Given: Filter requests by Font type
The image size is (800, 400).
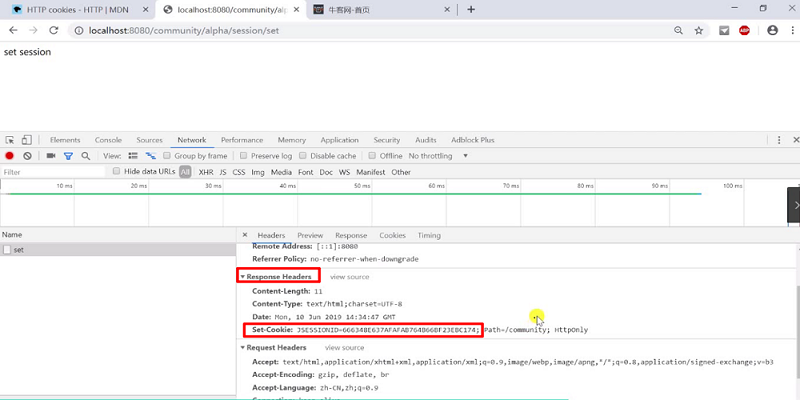Looking at the screenshot, I should click(x=306, y=172).
